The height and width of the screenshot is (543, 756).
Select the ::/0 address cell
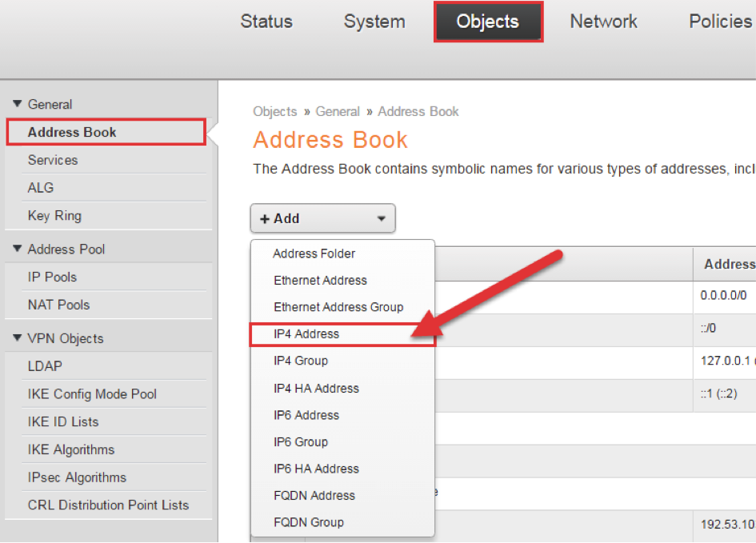725,328
